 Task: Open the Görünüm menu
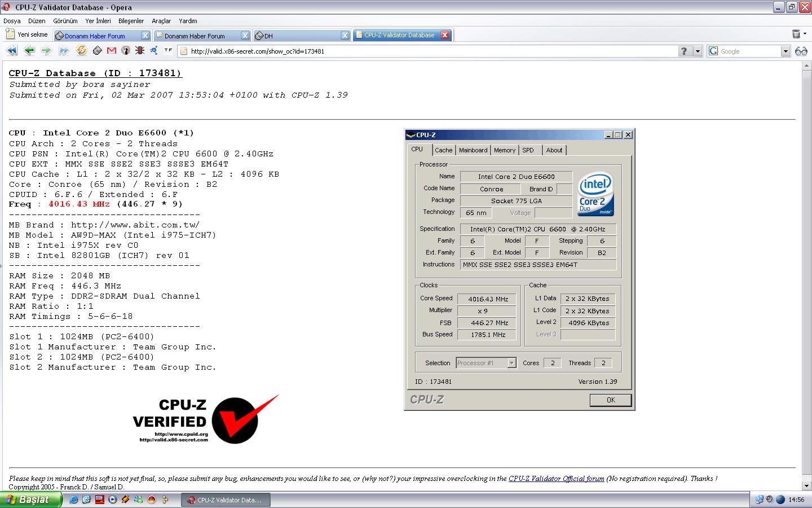[x=65, y=21]
